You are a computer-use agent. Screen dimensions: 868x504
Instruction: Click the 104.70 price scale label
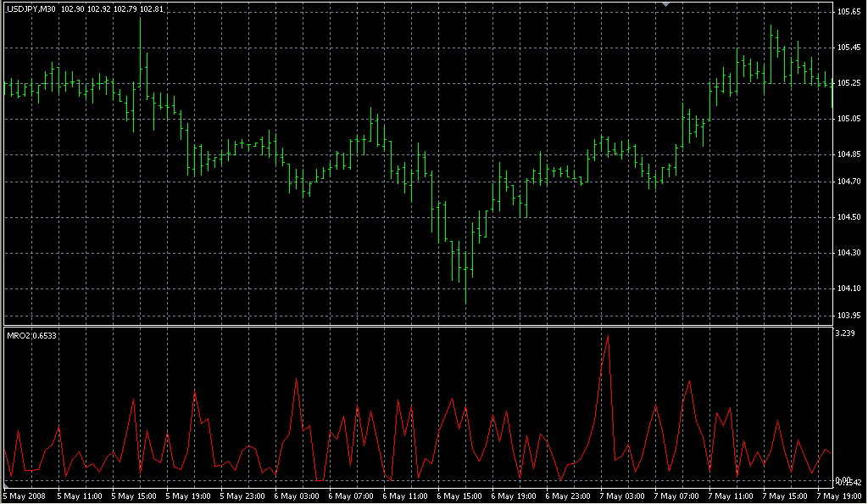pyautogui.click(x=849, y=181)
